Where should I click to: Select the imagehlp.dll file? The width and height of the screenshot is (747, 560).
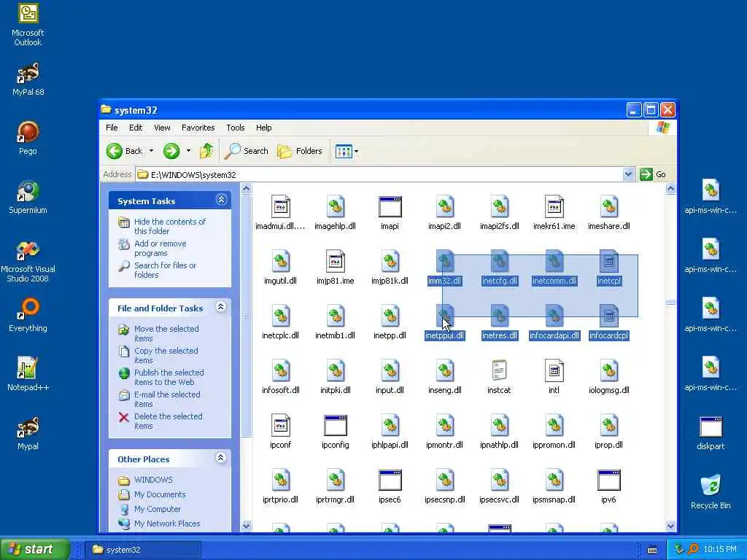[335, 213]
